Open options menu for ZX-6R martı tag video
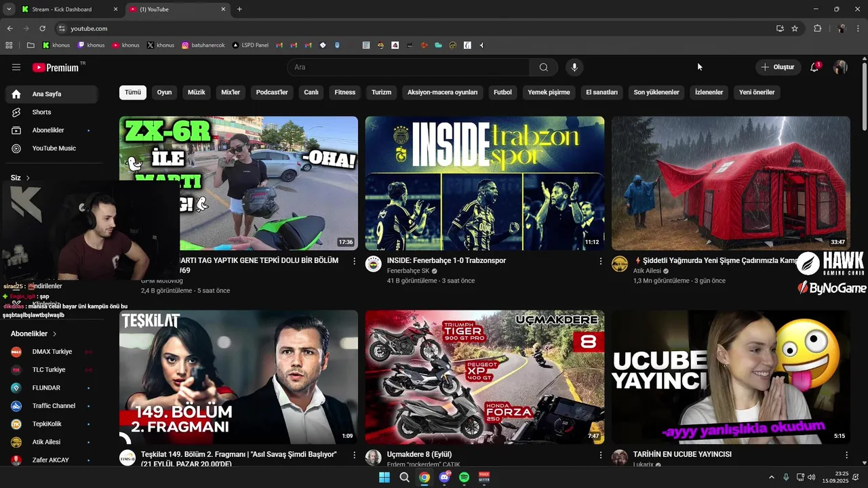The height and width of the screenshot is (488, 868). pyautogui.click(x=354, y=261)
